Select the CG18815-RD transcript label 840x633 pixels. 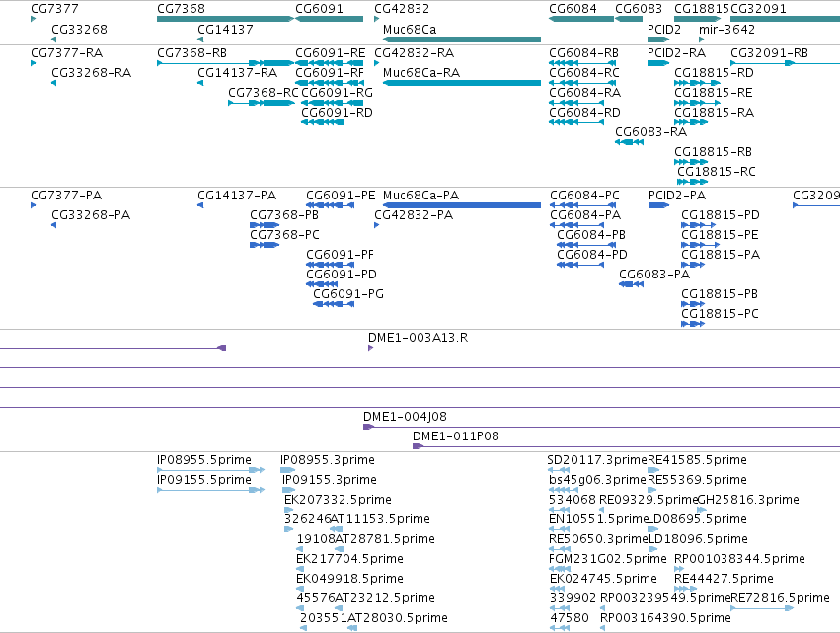714,73
